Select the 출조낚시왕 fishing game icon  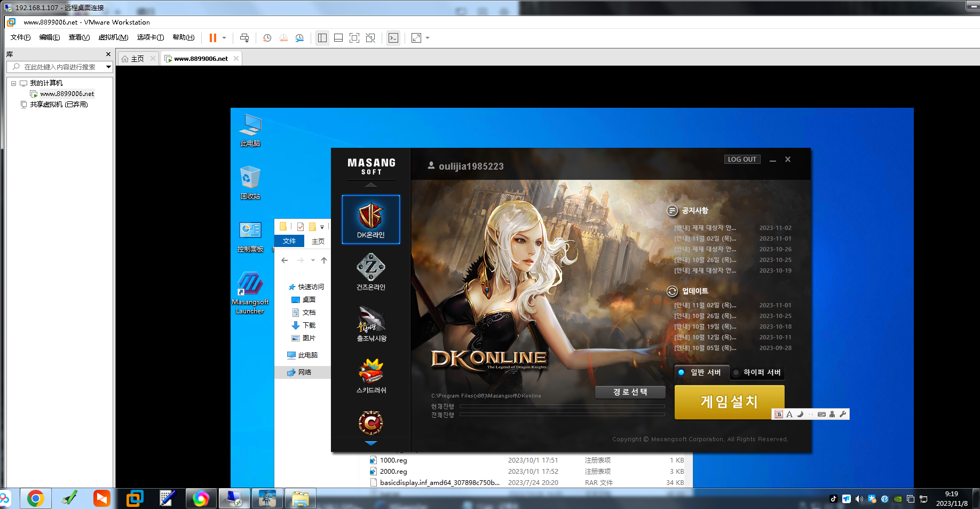pos(371,324)
